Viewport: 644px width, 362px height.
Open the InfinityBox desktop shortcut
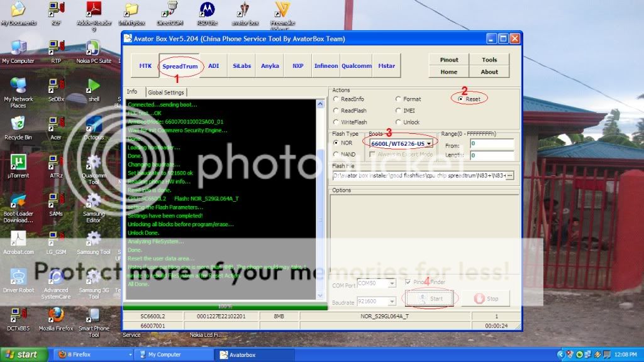[x=131, y=10]
